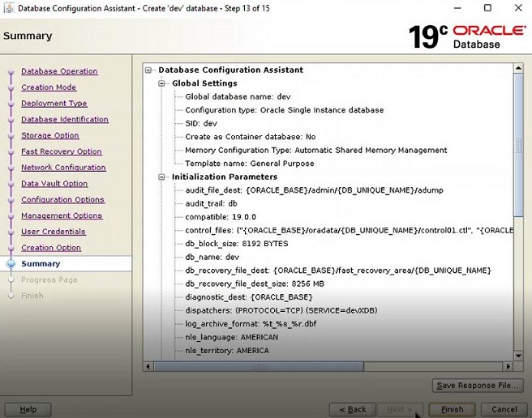Collapse the Database Configuration Assistant tree node
This screenshot has width=532, height=418.
pos(148,70)
